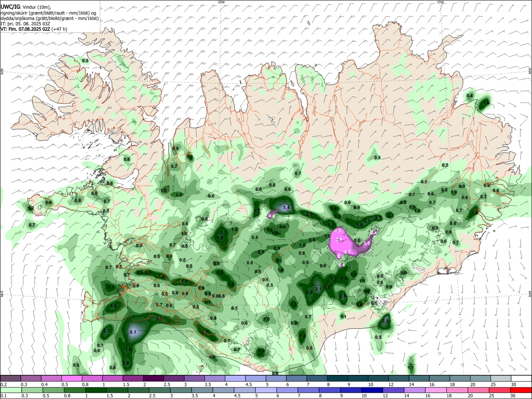Click the navy blue 10–12 swatch in lower legend
532x399 pixels.
372,390
